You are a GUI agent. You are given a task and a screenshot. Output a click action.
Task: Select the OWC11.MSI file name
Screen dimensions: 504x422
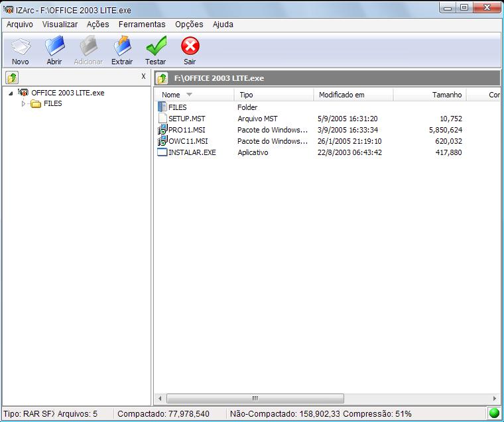click(188, 141)
